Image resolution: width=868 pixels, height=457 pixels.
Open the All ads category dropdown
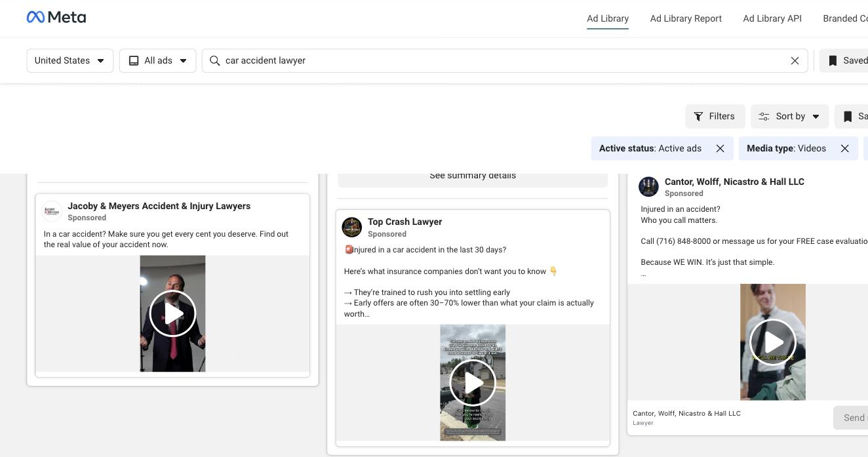click(x=157, y=60)
